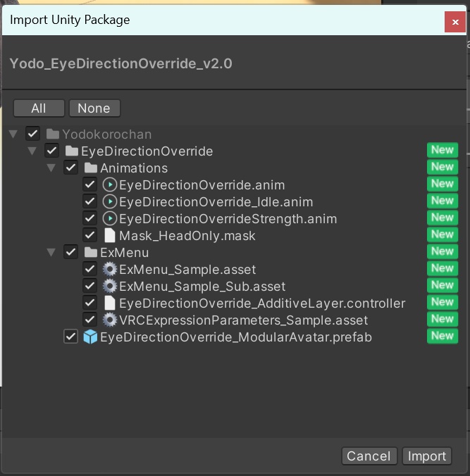Cancel the package import
The height and width of the screenshot is (476, 470).
(369, 456)
